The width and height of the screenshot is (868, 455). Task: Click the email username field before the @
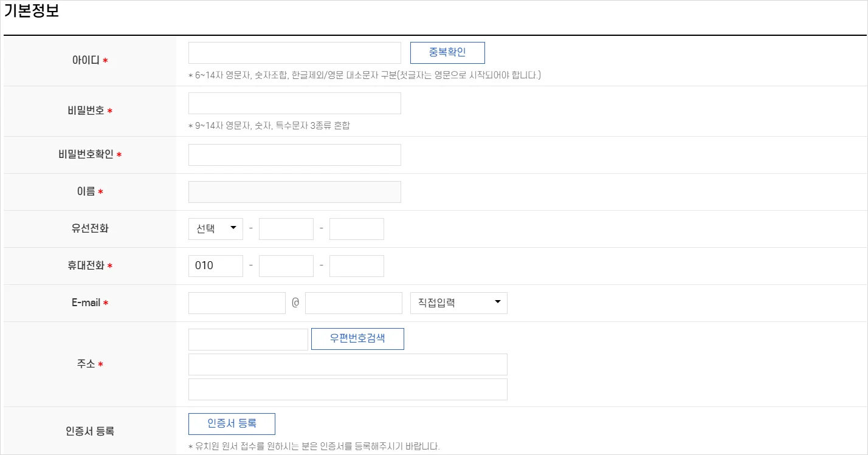point(236,303)
